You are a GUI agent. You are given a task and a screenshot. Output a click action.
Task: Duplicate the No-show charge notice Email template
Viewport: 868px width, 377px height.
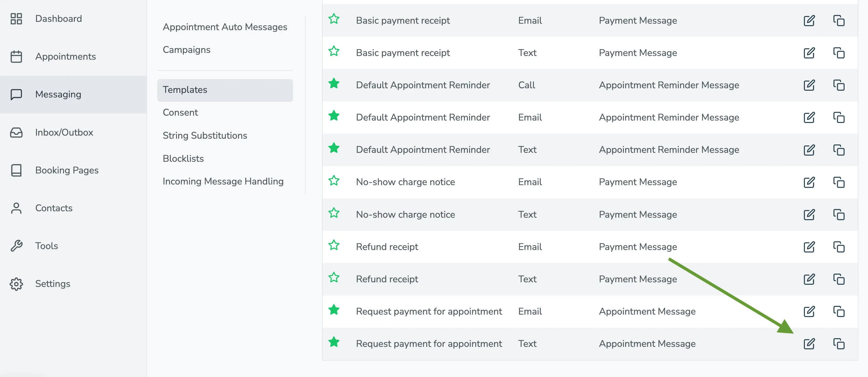(x=839, y=182)
